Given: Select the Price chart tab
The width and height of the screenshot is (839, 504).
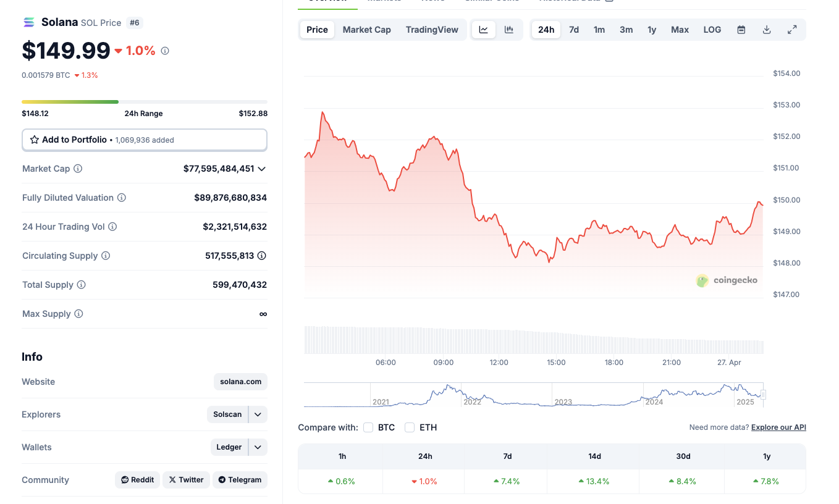Looking at the screenshot, I should (318, 30).
